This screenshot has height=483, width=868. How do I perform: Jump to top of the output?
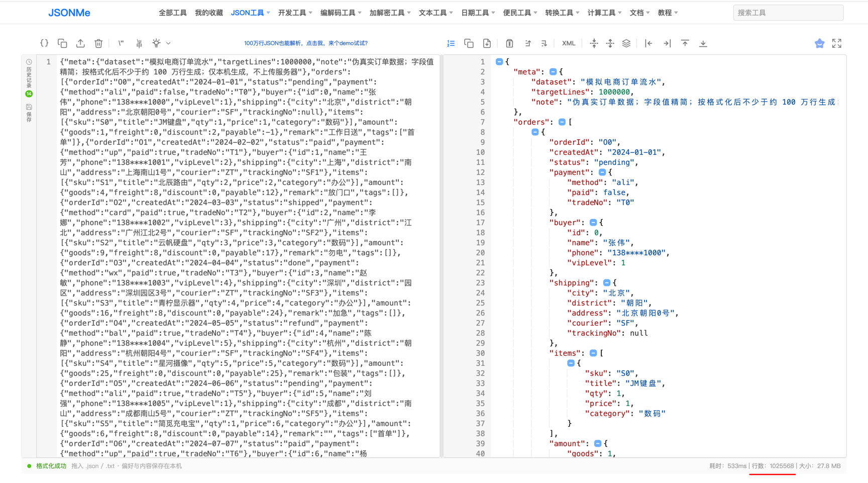point(685,43)
